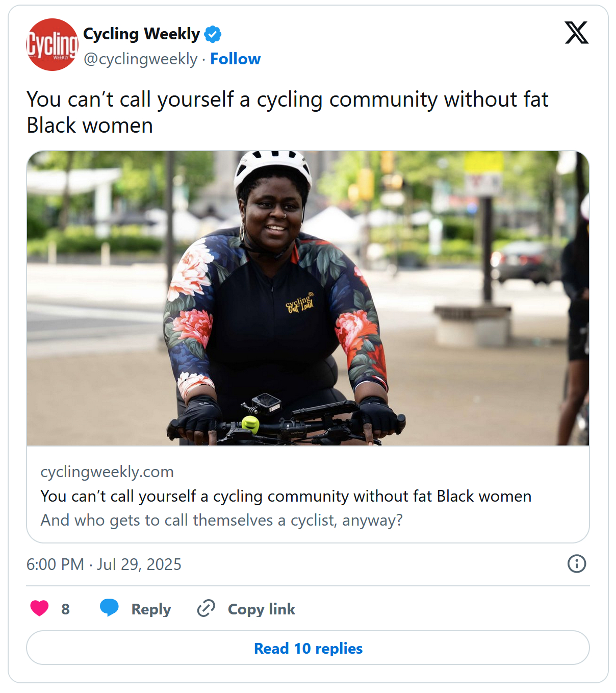Click the cyclingweekly.com domain label

click(107, 472)
